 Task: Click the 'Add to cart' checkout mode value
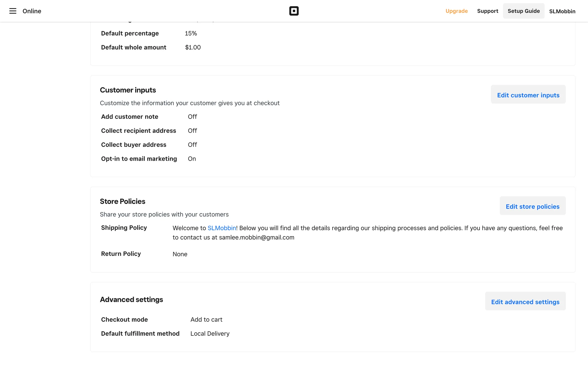[x=206, y=320]
